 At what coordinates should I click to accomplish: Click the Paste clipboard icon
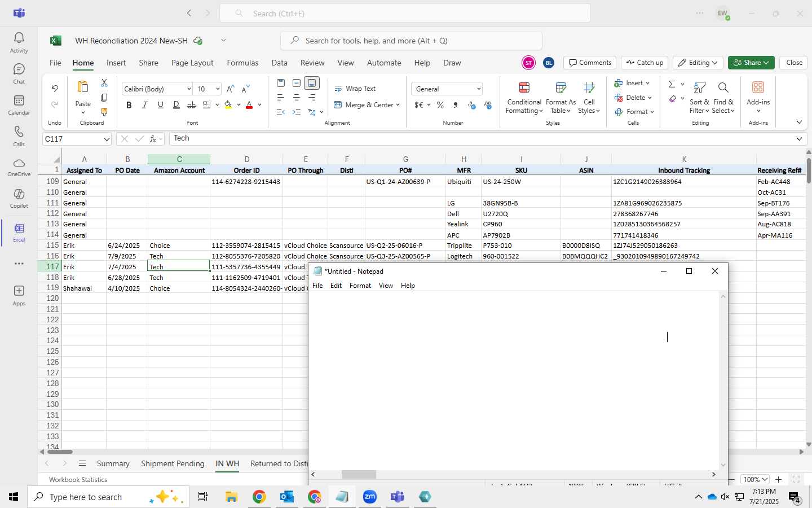point(83,87)
